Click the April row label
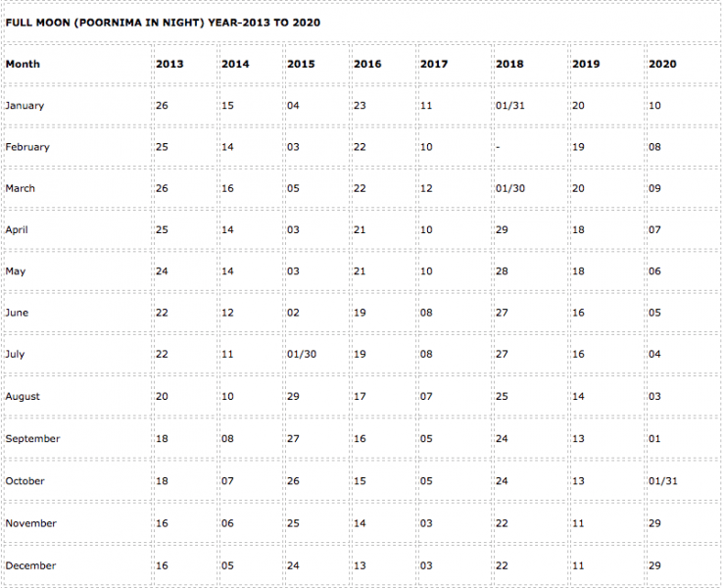This screenshot has height=588, width=724. (x=17, y=229)
